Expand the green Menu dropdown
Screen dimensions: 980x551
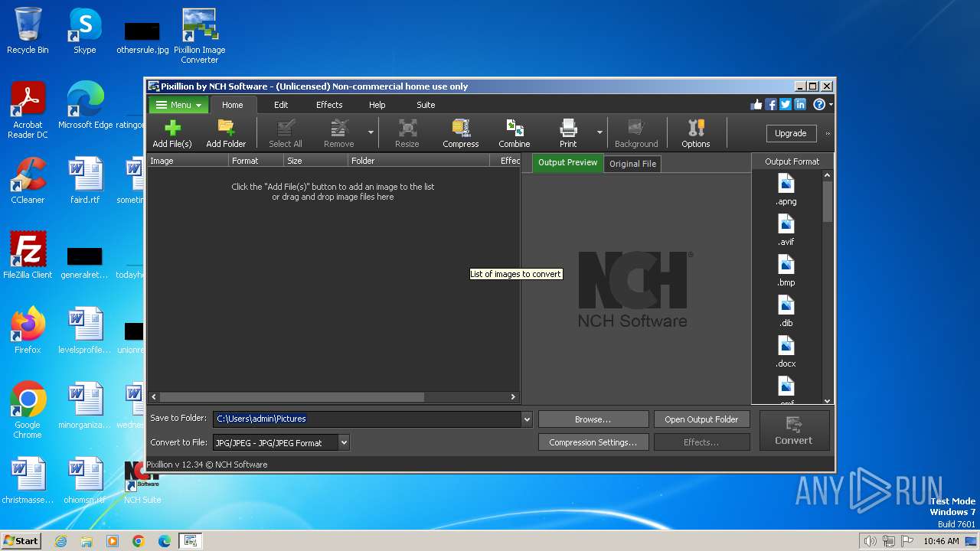(x=178, y=105)
